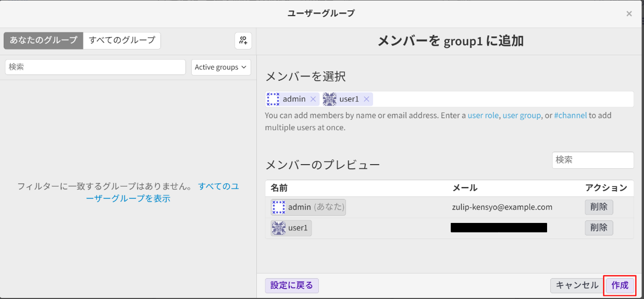
Task: Click 削除 for the user1 row
Action: pos(599,228)
